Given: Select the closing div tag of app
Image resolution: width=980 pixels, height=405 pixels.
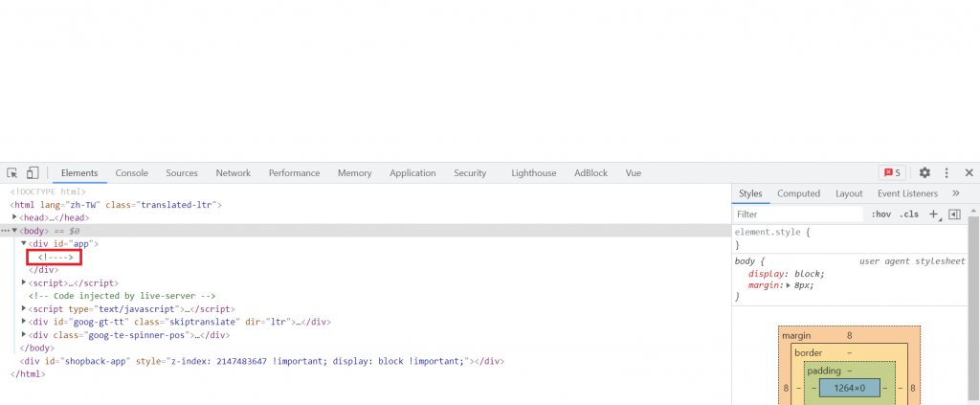Looking at the screenshot, I should (x=44, y=270).
